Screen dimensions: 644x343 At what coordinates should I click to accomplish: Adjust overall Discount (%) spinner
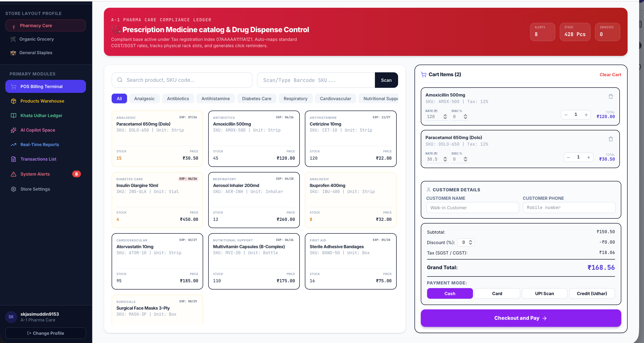click(x=470, y=242)
